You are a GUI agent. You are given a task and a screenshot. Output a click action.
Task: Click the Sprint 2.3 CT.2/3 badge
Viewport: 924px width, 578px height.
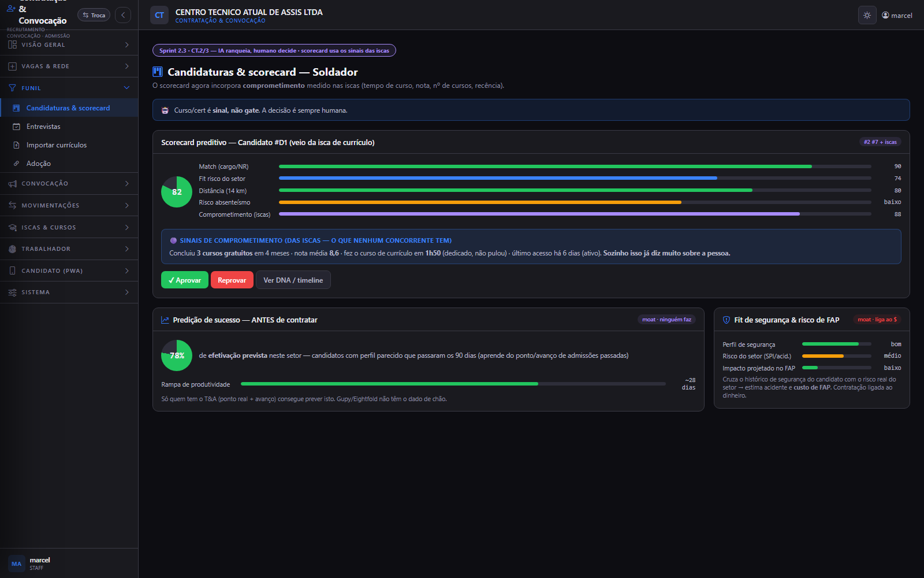[274, 50]
